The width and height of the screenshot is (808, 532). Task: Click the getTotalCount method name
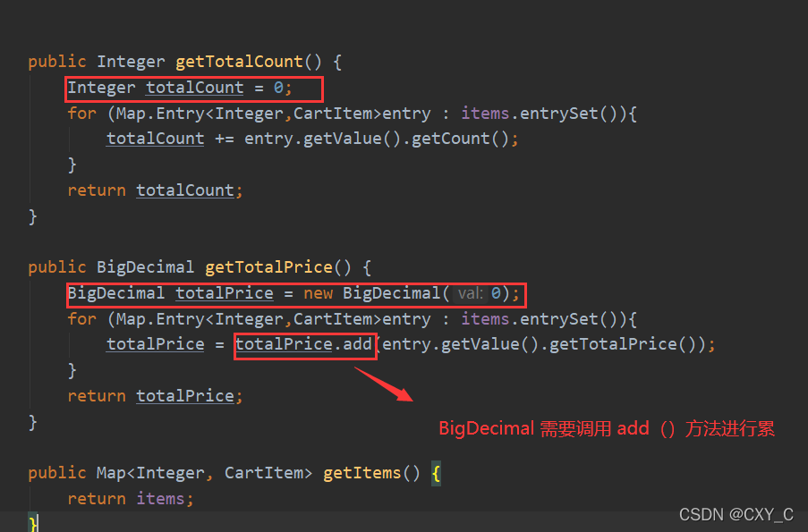pos(239,62)
